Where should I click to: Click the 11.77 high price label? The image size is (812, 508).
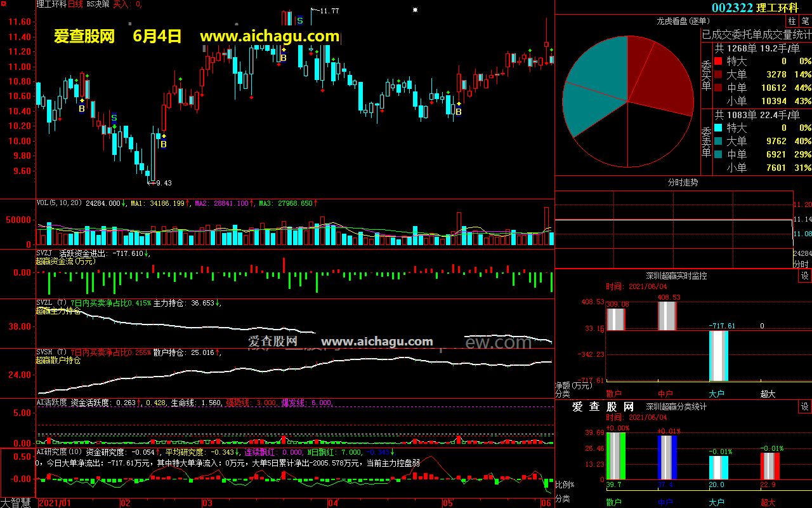coord(329,11)
